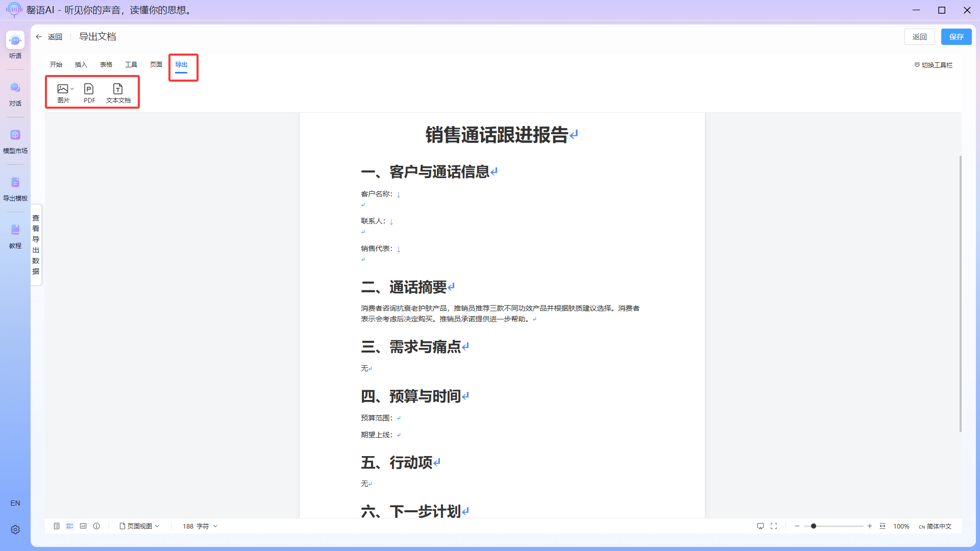Viewport: 980px width, 551px height.
Task: Export as 文本文档 text document
Action: (x=118, y=93)
